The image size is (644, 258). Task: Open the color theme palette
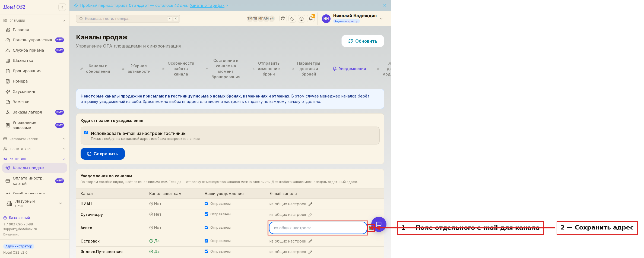click(x=283, y=19)
